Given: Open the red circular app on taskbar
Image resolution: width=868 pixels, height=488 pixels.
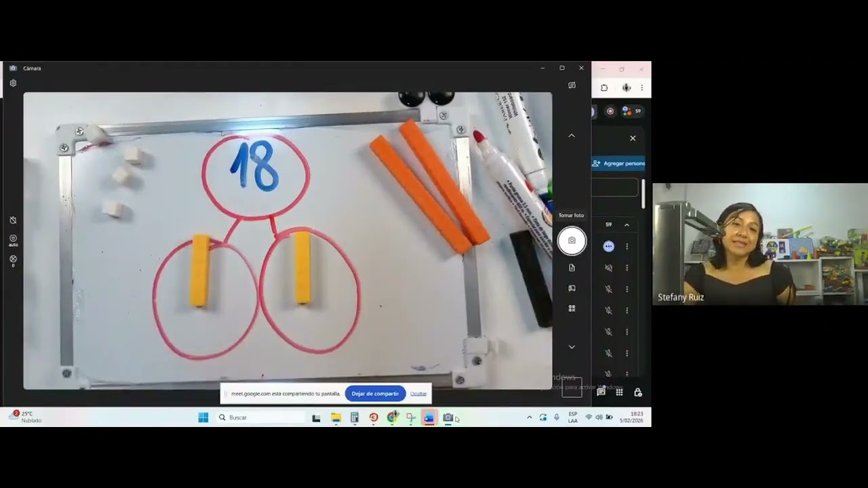Looking at the screenshot, I should click(x=374, y=418).
